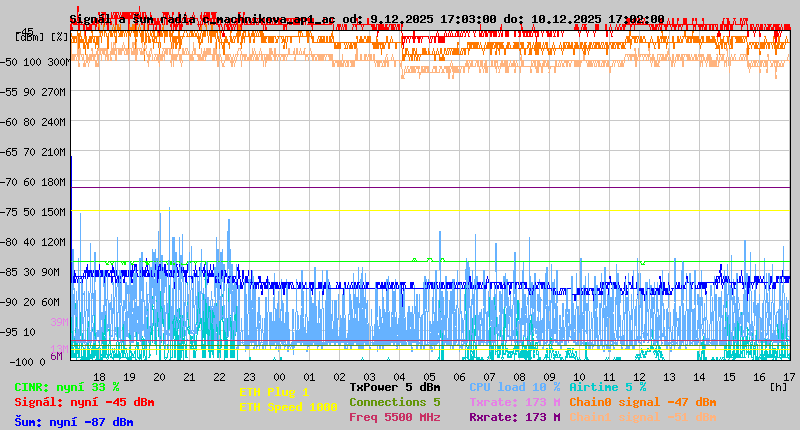Click the red Signál legend entry
The width and height of the screenshot is (800, 430).
coord(84,402)
